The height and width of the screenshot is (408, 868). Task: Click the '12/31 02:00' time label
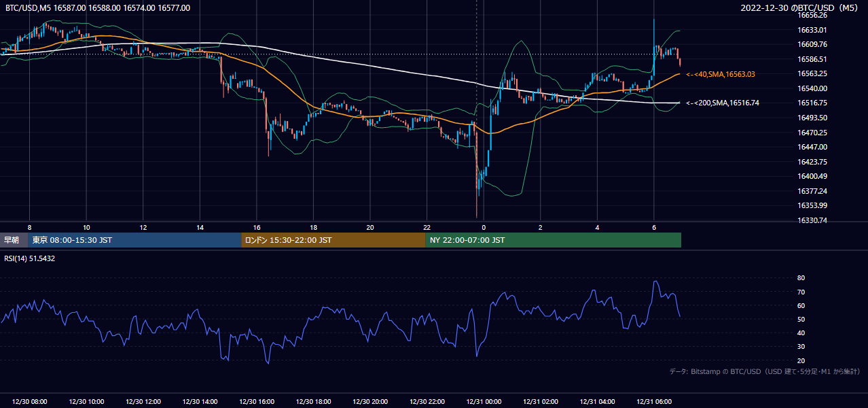click(540, 402)
